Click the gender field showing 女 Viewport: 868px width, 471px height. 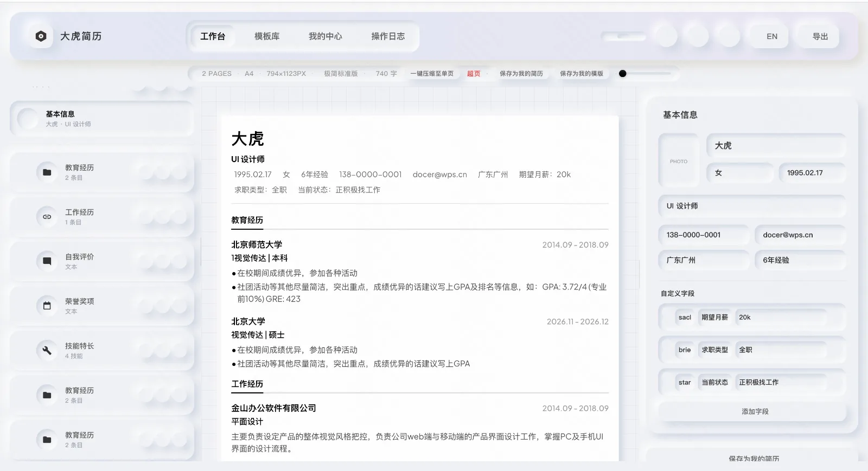point(740,173)
